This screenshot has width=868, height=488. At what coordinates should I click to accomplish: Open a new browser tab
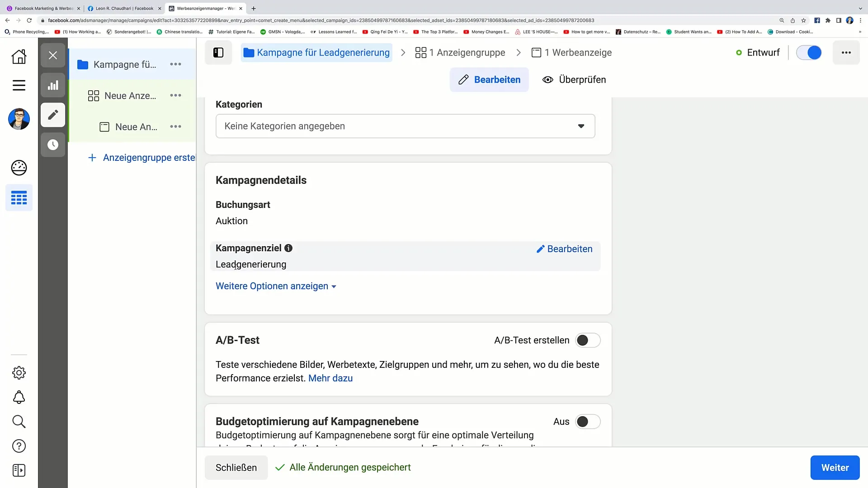click(254, 8)
